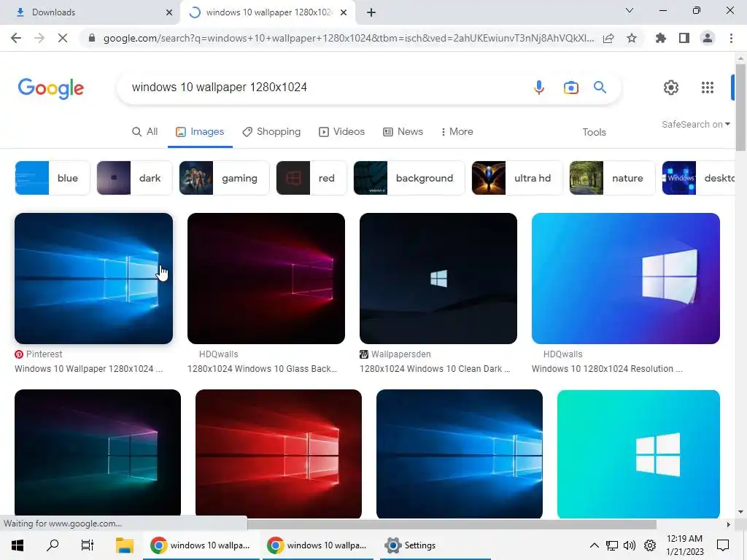Screen dimensions: 747x560
Task: Filter images by the dark chip
Action: [134, 178]
